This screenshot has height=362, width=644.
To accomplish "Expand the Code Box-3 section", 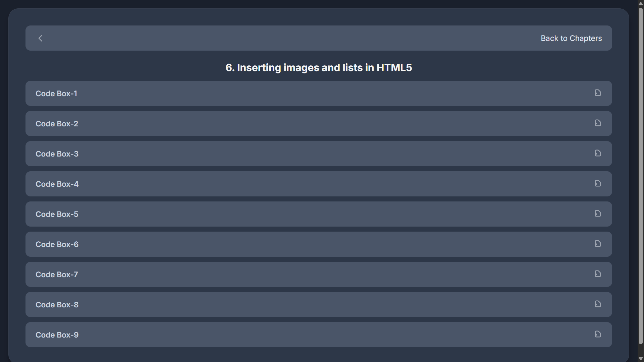I will 302,154.
